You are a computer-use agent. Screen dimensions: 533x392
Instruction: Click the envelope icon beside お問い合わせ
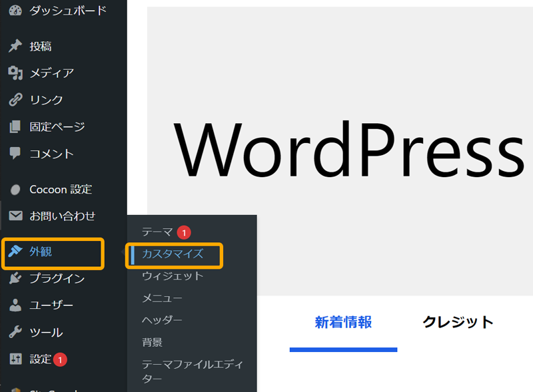15,216
